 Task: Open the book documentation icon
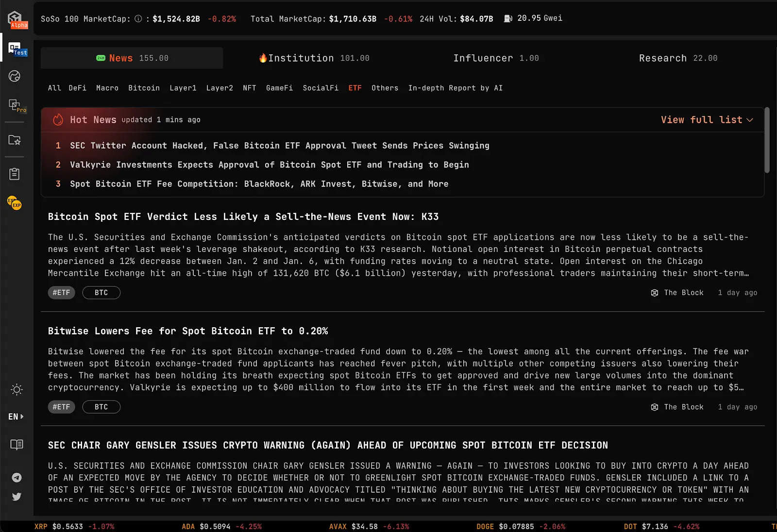point(17,445)
